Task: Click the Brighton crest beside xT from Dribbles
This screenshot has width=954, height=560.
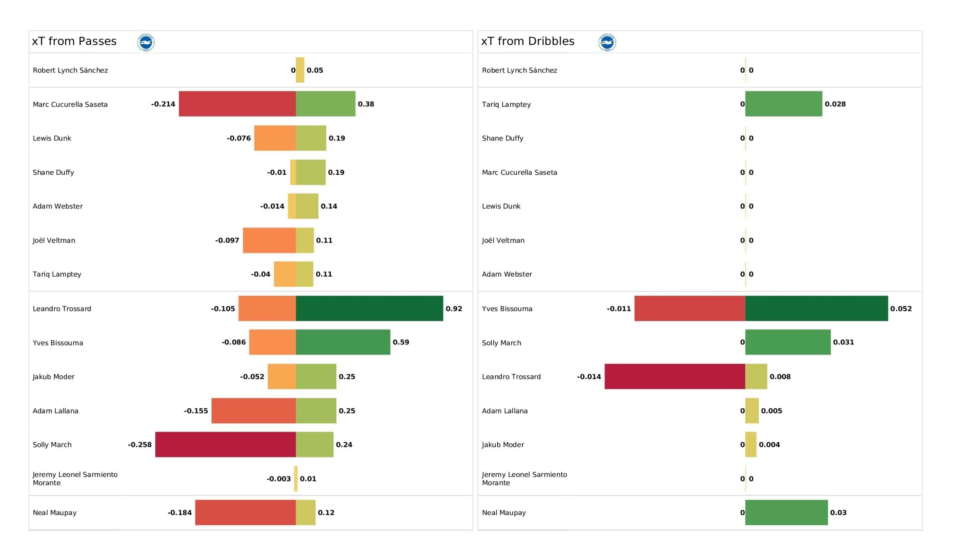Action: click(607, 42)
